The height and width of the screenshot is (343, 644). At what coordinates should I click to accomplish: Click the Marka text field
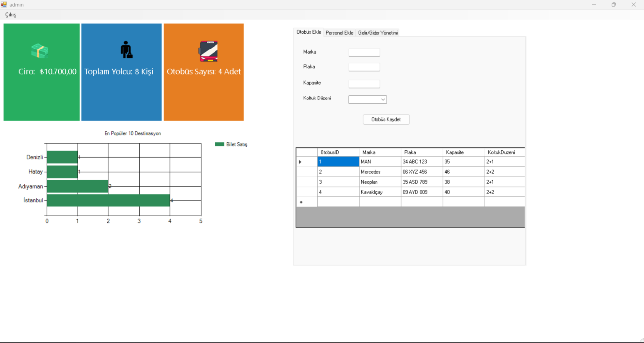tap(364, 52)
